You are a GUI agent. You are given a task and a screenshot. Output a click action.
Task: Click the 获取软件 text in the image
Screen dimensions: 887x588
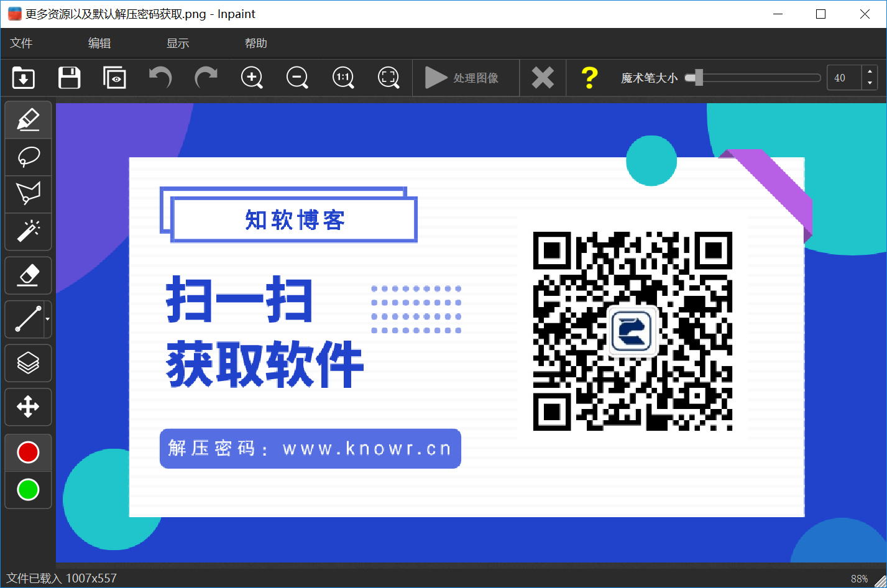coord(265,364)
